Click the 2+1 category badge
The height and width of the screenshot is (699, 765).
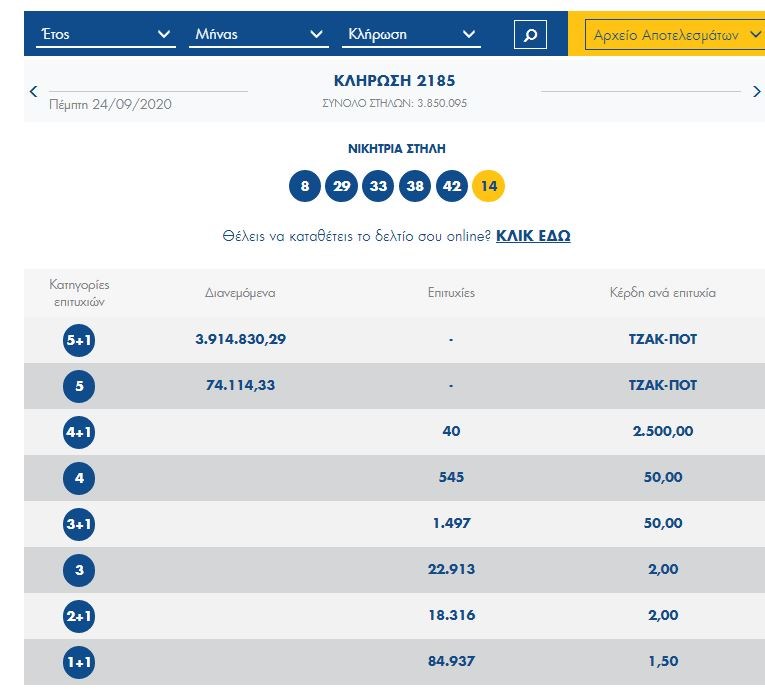(x=79, y=616)
